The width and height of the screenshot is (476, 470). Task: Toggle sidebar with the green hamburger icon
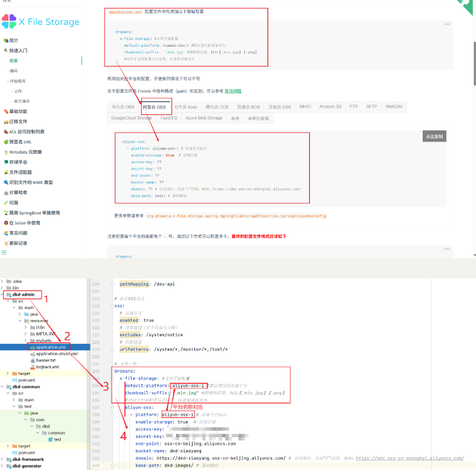(4, 253)
